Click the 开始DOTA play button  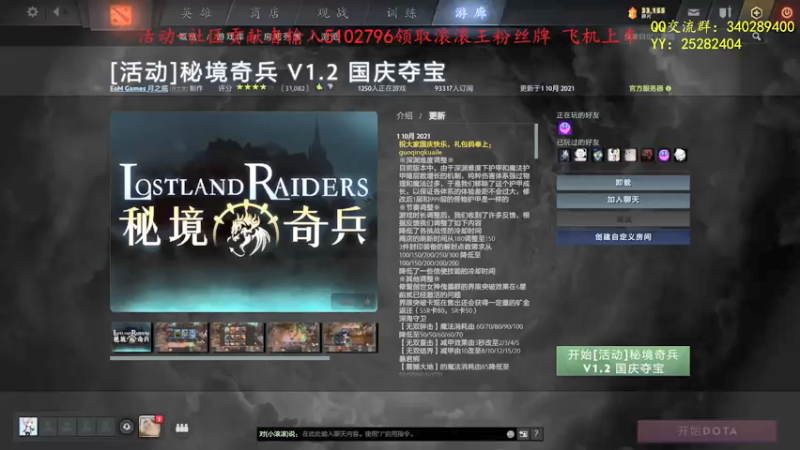707,431
